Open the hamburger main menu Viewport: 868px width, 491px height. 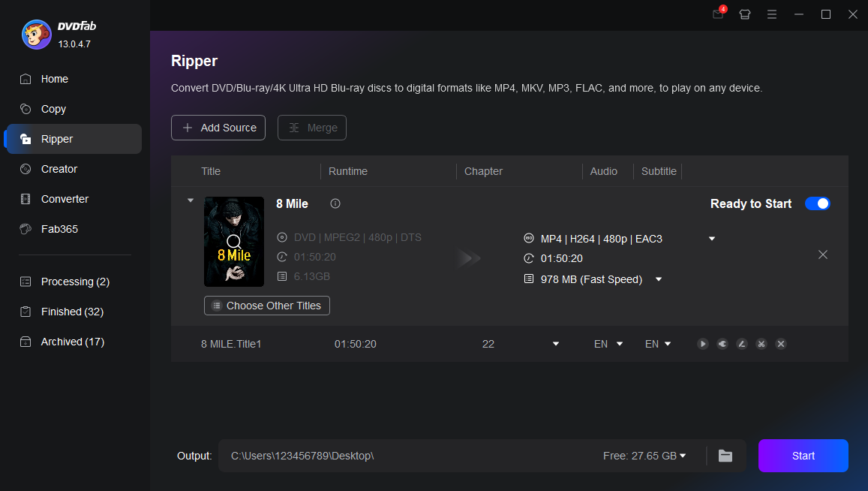772,14
